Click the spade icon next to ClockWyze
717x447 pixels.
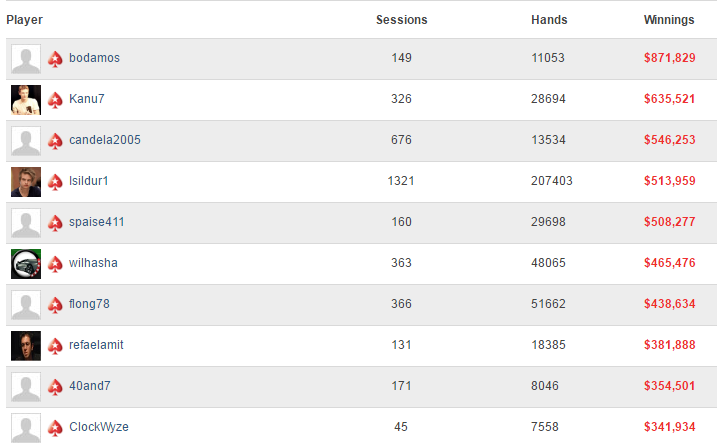pos(55,428)
